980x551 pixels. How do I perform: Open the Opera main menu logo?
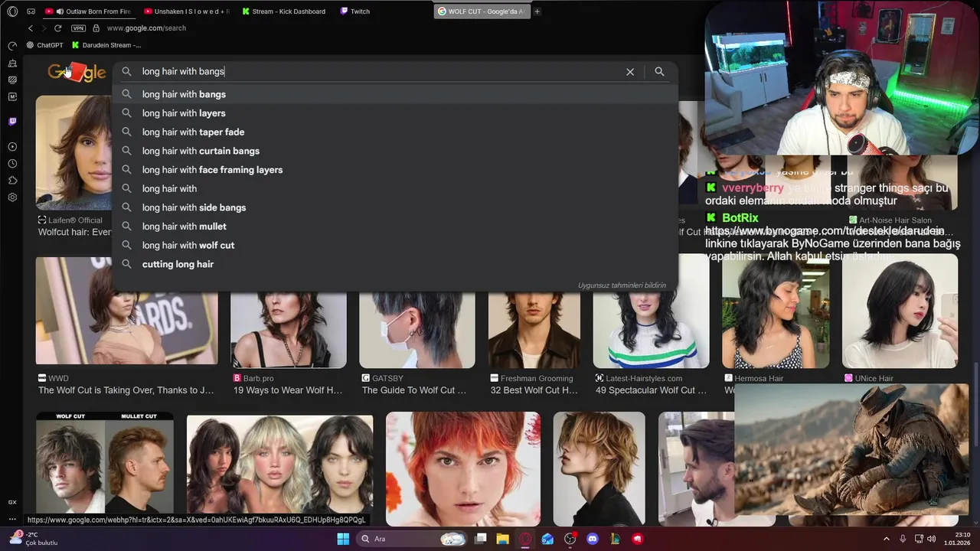pos(12,11)
